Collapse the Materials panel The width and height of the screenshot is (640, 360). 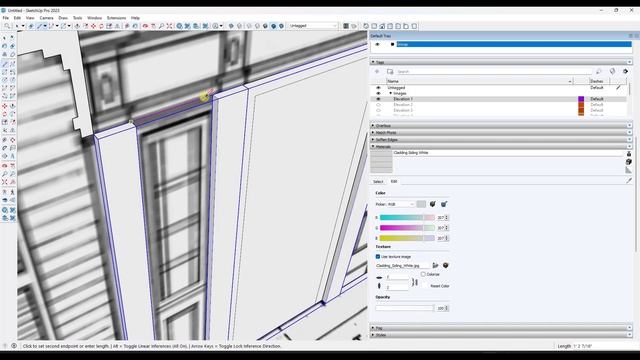coord(373,146)
